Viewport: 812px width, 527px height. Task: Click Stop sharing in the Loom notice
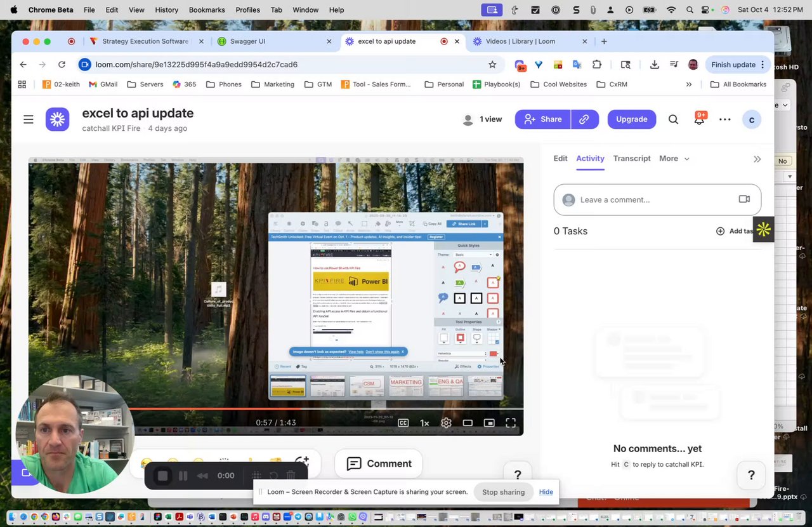[503, 492]
